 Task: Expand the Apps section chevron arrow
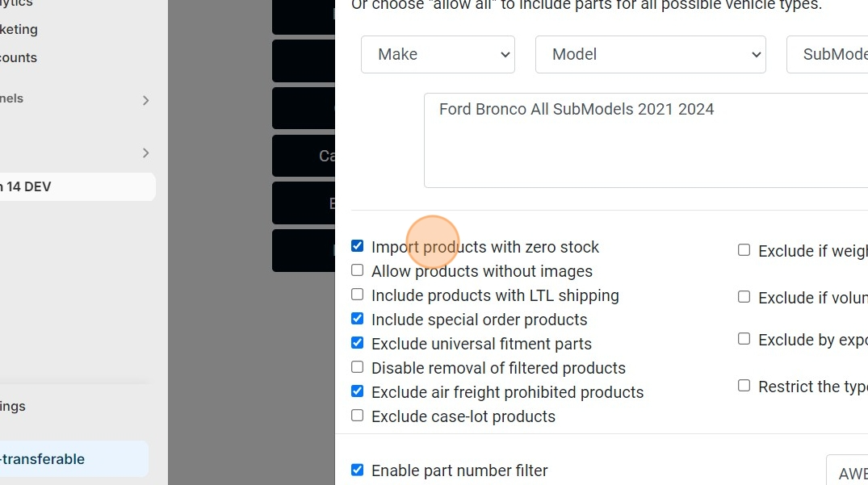coord(145,153)
